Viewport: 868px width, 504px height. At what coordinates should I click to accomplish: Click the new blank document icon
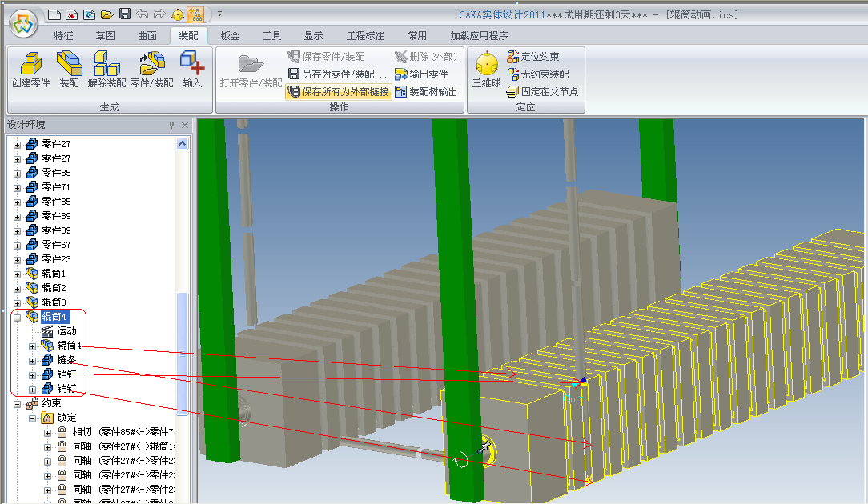(54, 14)
